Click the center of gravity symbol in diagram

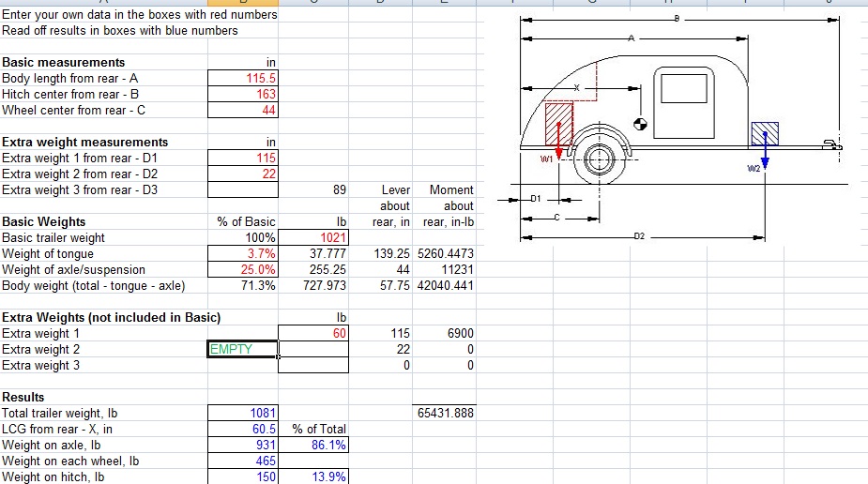[x=640, y=125]
